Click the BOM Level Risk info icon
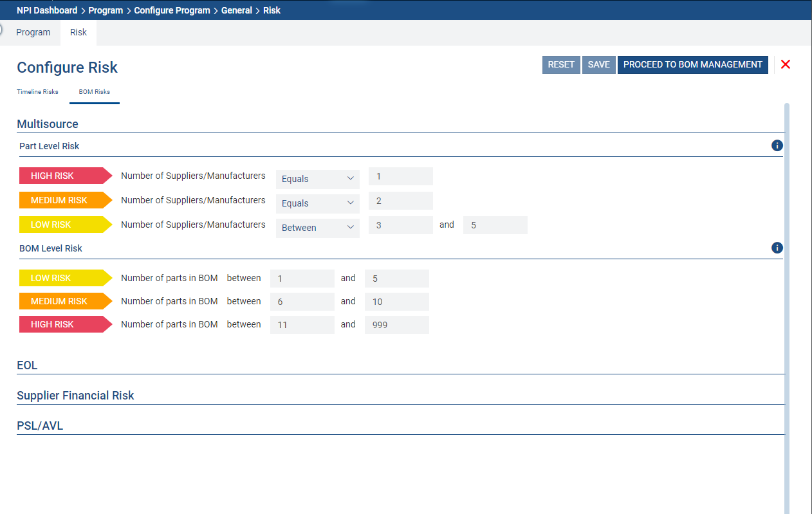Image resolution: width=812 pixels, height=514 pixels. click(777, 248)
